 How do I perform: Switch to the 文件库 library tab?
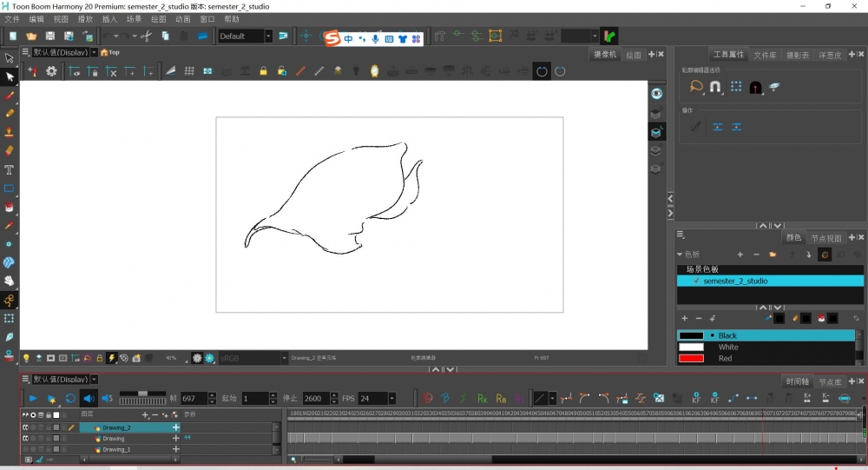(765, 55)
